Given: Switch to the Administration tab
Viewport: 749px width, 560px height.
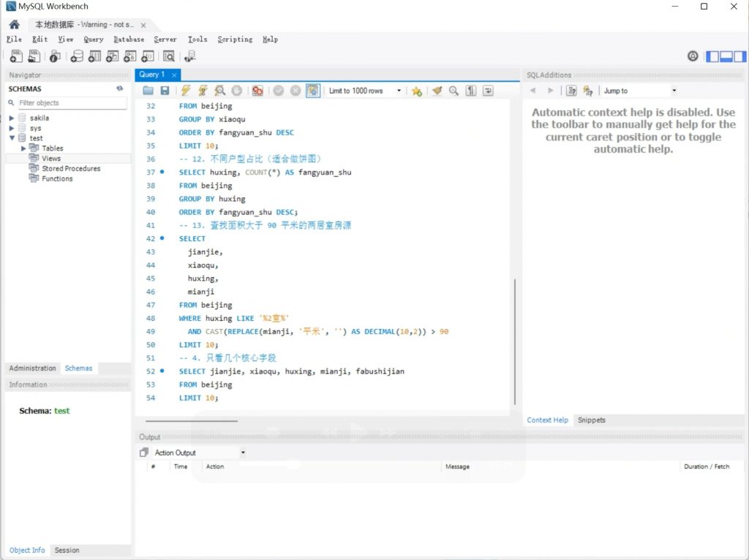Looking at the screenshot, I should pos(32,368).
